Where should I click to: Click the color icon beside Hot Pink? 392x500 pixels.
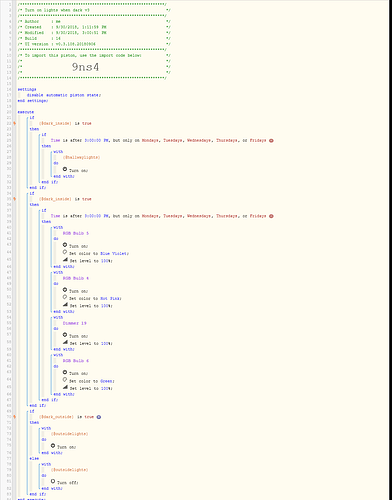[65, 297]
